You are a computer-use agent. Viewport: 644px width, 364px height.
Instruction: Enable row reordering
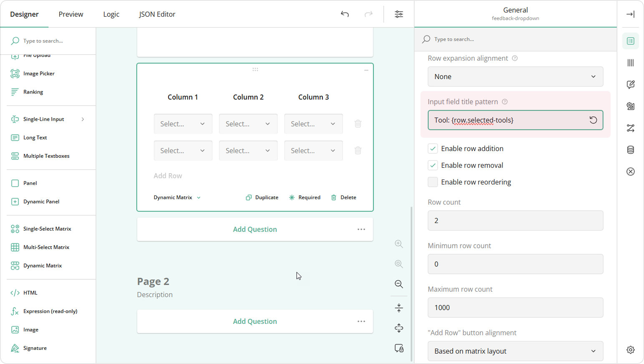433,182
